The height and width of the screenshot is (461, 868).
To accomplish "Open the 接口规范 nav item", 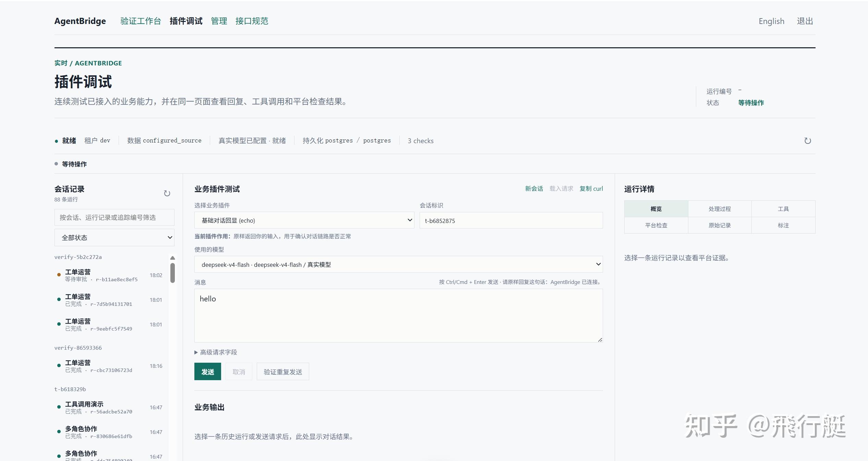I will (252, 21).
